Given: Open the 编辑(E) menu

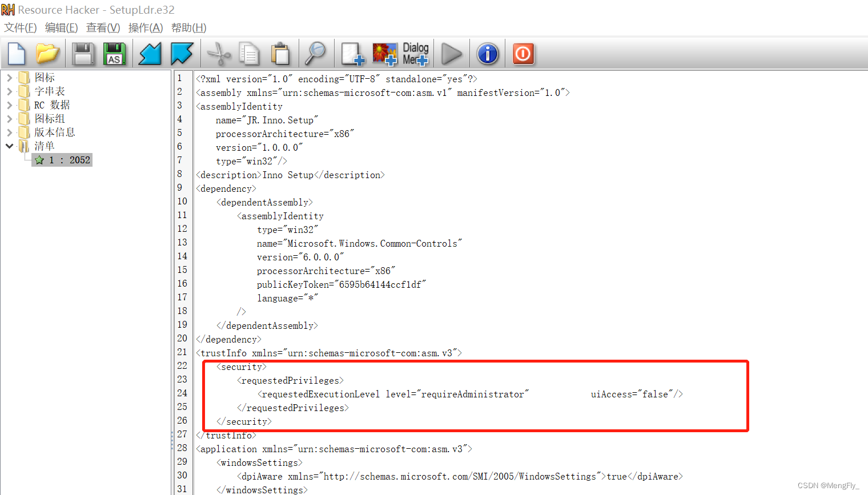Looking at the screenshot, I should coord(61,27).
